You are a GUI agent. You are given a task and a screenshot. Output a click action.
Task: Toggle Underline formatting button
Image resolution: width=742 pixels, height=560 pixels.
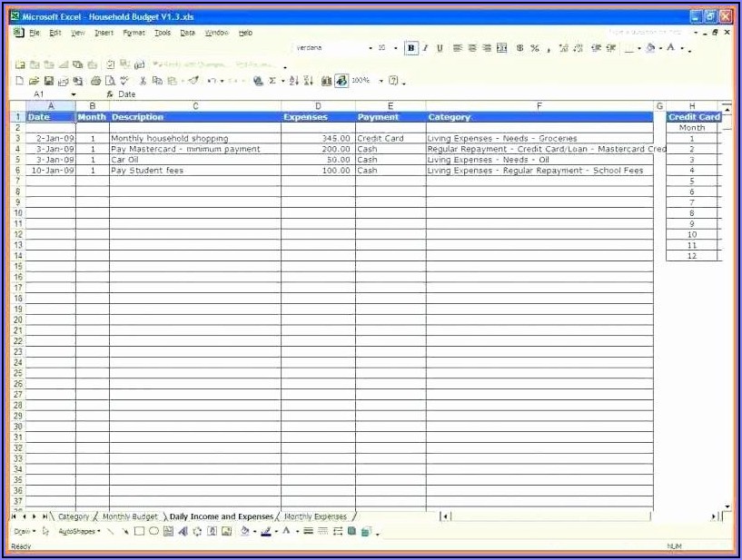pos(440,48)
